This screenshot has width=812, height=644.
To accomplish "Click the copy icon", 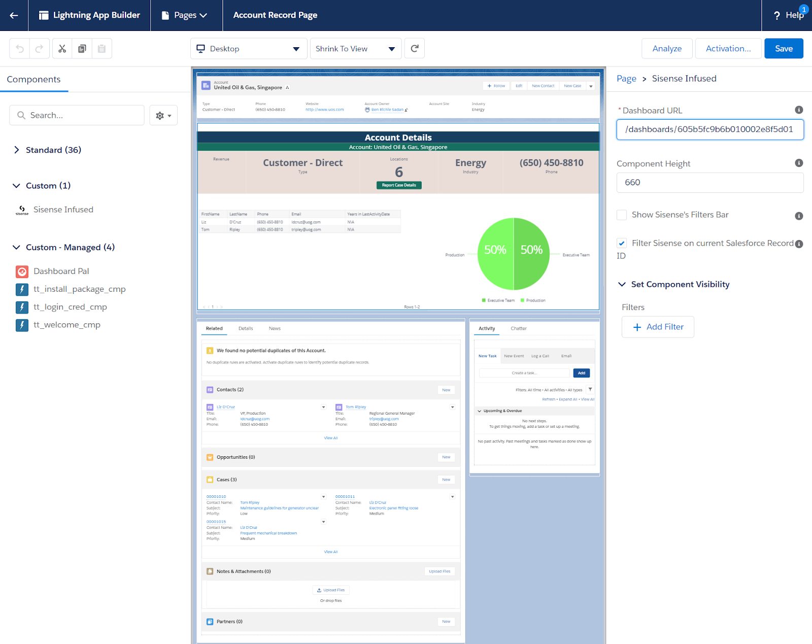I will click(82, 49).
